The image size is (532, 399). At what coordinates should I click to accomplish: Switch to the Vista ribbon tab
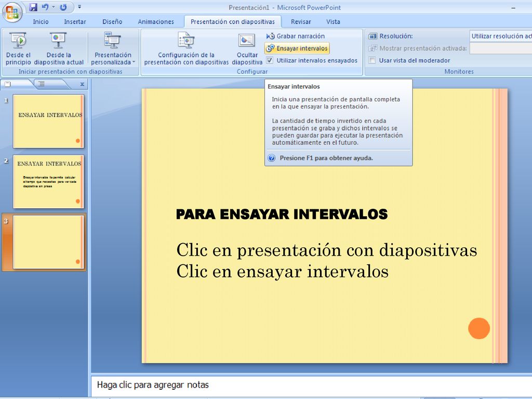(x=333, y=22)
